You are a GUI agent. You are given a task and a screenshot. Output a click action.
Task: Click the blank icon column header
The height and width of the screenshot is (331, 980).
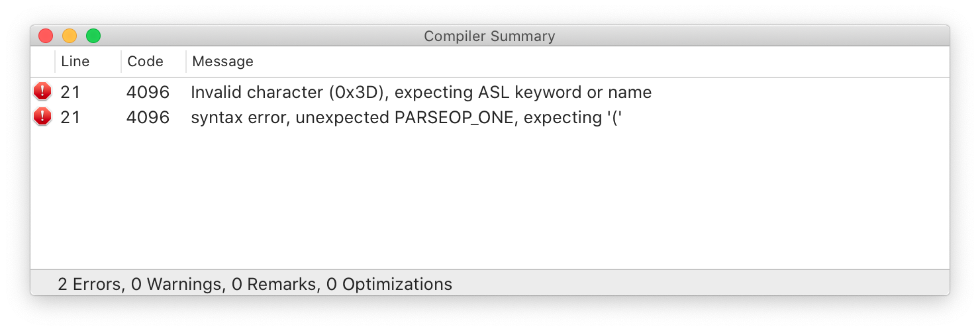click(x=42, y=62)
